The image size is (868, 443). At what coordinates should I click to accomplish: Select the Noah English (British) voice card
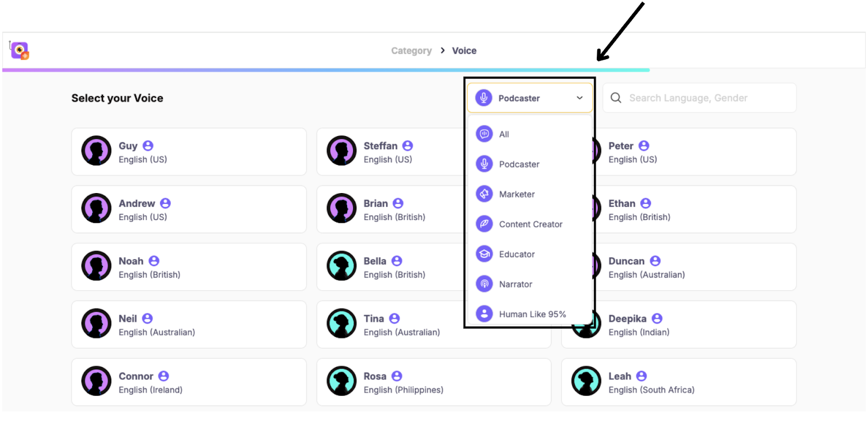coord(189,267)
